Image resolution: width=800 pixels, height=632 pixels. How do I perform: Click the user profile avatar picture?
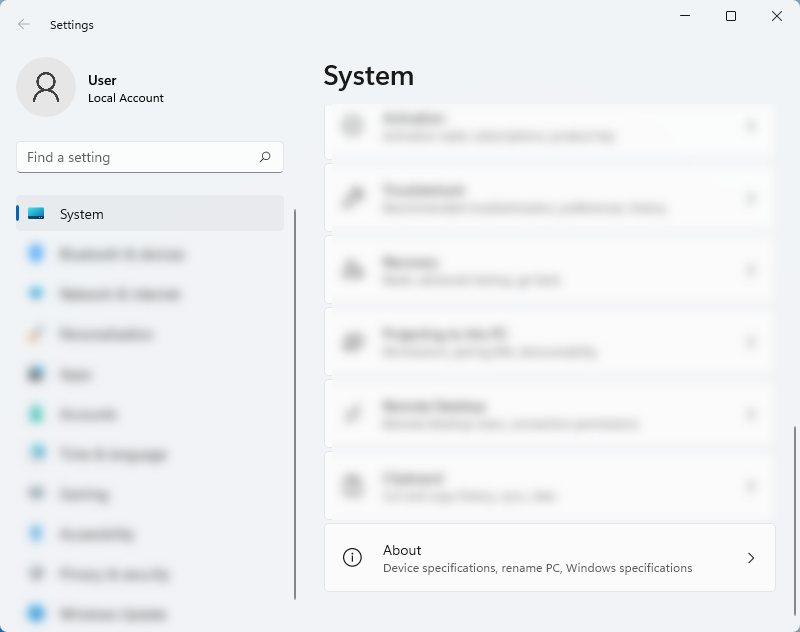click(x=46, y=87)
